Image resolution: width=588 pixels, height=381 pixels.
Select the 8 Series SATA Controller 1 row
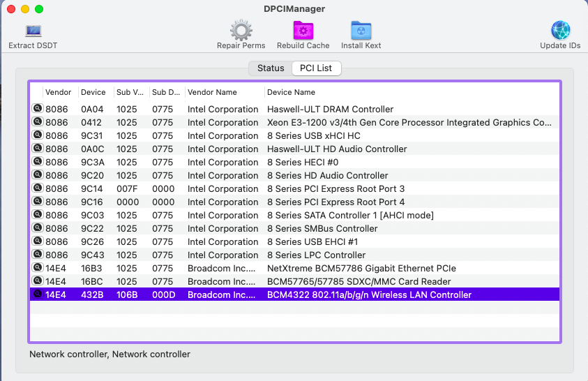[x=350, y=215]
